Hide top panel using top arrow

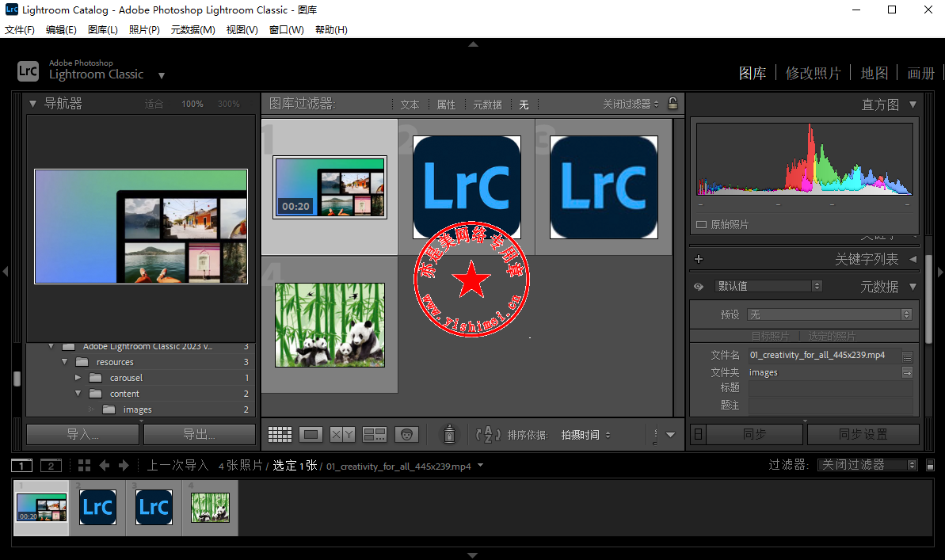pos(473,44)
